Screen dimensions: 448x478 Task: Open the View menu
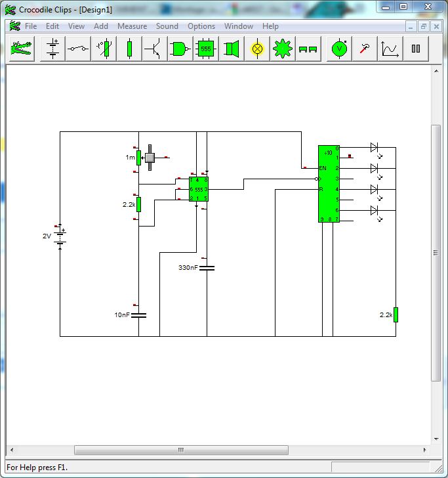pyautogui.click(x=76, y=26)
